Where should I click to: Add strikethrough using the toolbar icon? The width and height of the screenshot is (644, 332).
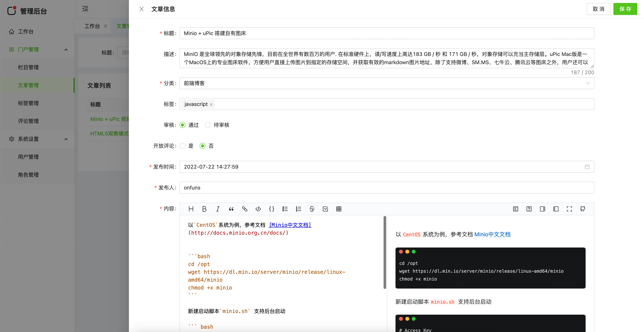coord(312,209)
